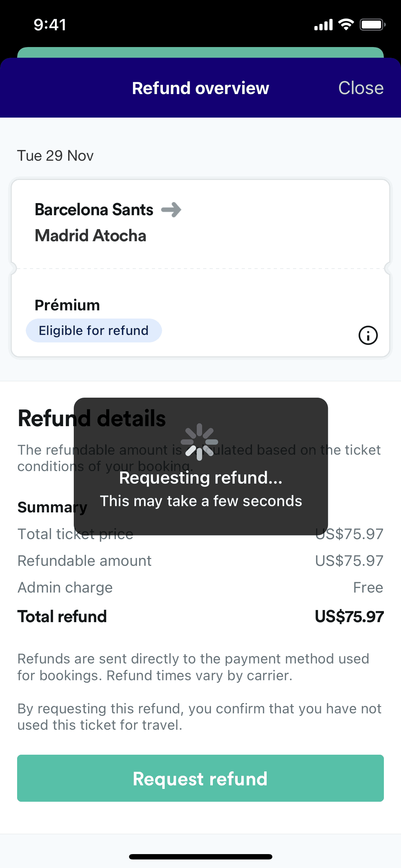The image size is (401, 868).
Task: Tap the Prémium fare class label
Action: click(x=67, y=305)
